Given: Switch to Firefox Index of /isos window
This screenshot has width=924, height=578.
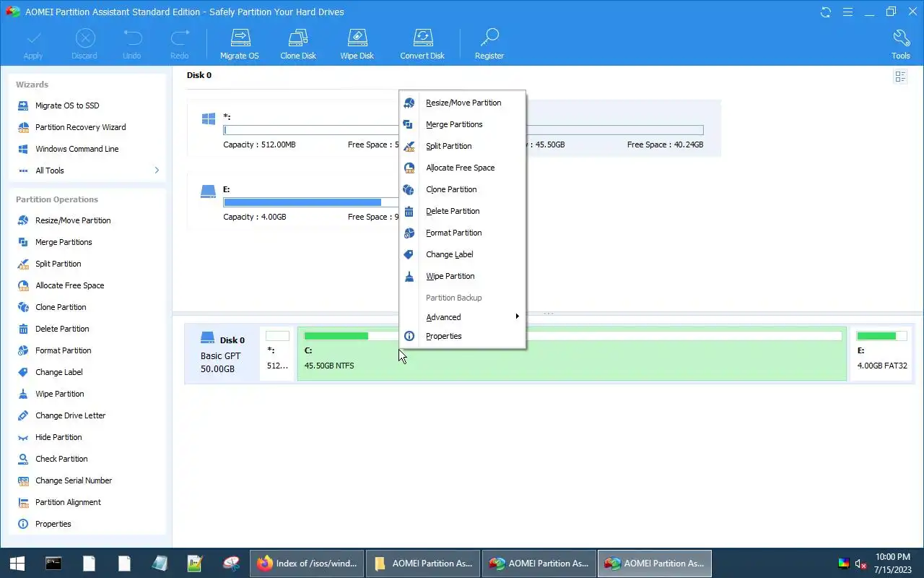Looking at the screenshot, I should pos(308,564).
